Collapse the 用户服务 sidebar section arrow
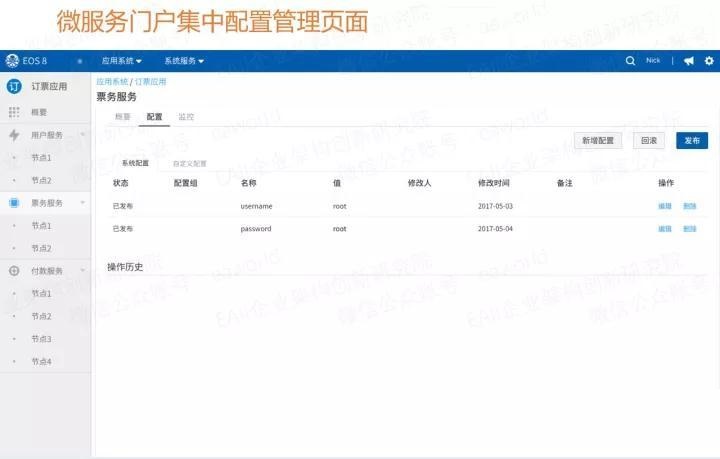Image resolution: width=720 pixels, height=459 pixels. pos(83,134)
